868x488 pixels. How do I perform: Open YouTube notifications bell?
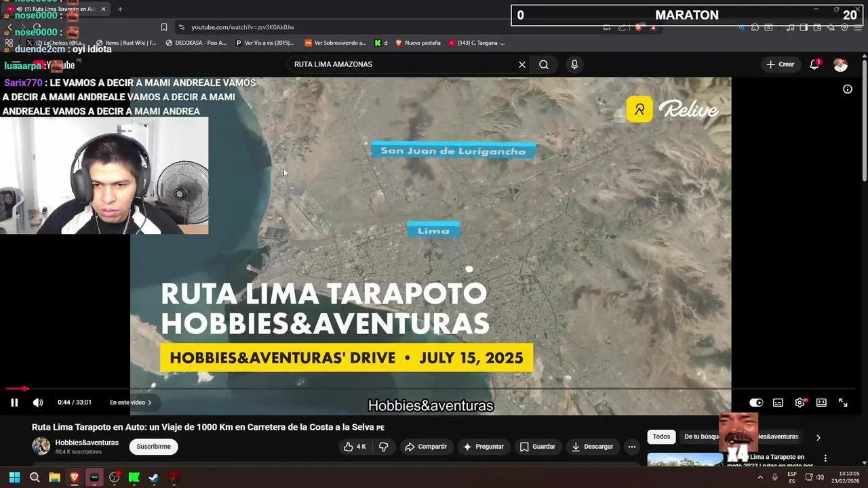coord(814,64)
